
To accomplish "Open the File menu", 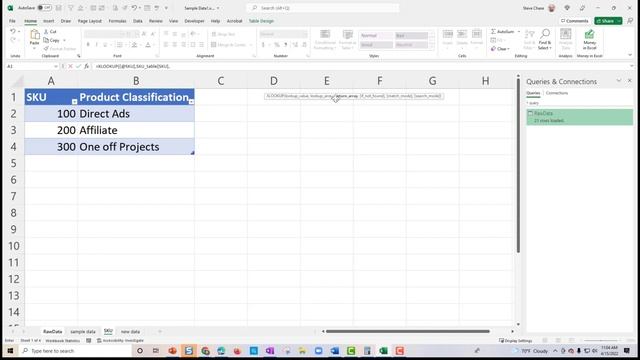I will pyautogui.click(x=12, y=21).
